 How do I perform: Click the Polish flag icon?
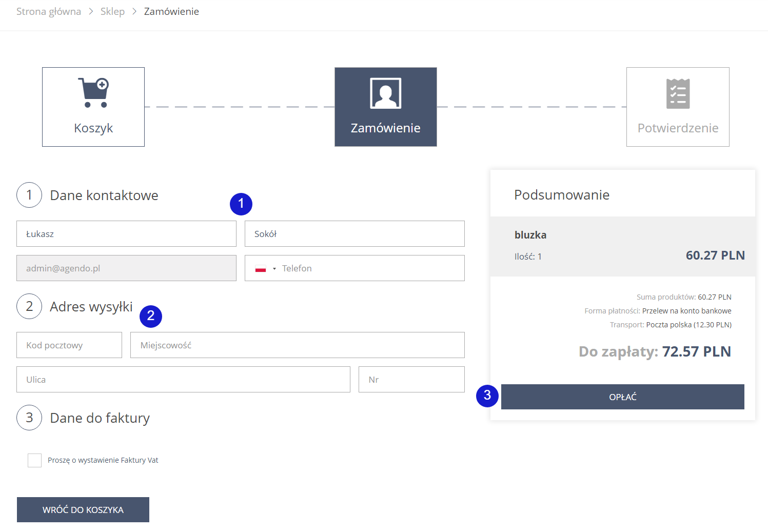pyautogui.click(x=261, y=268)
